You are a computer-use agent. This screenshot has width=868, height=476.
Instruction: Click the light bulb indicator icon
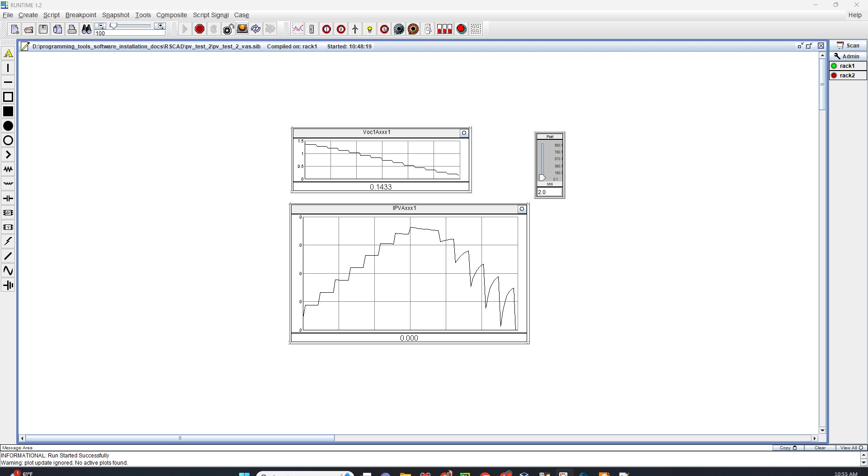click(x=370, y=29)
